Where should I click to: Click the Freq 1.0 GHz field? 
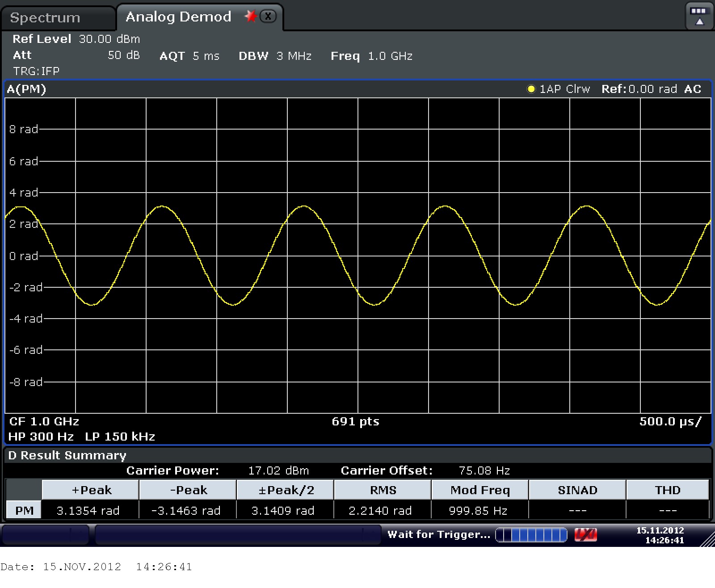pos(371,56)
